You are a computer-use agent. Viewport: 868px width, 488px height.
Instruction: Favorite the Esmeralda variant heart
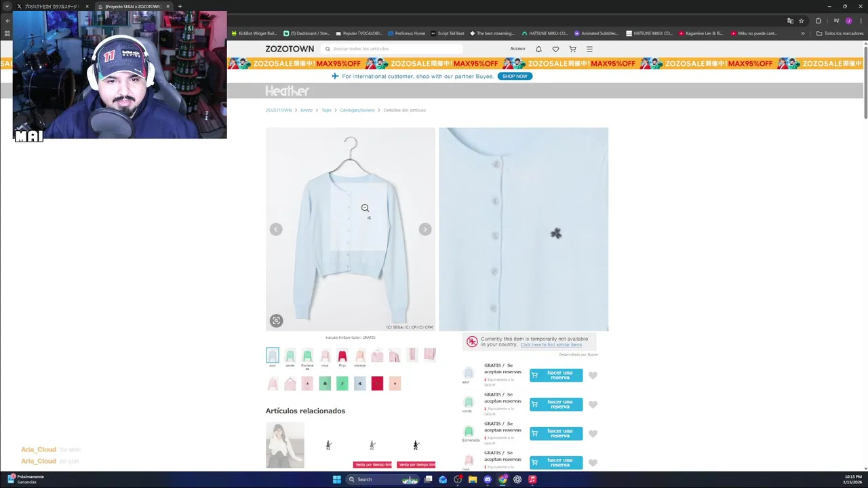coord(593,434)
